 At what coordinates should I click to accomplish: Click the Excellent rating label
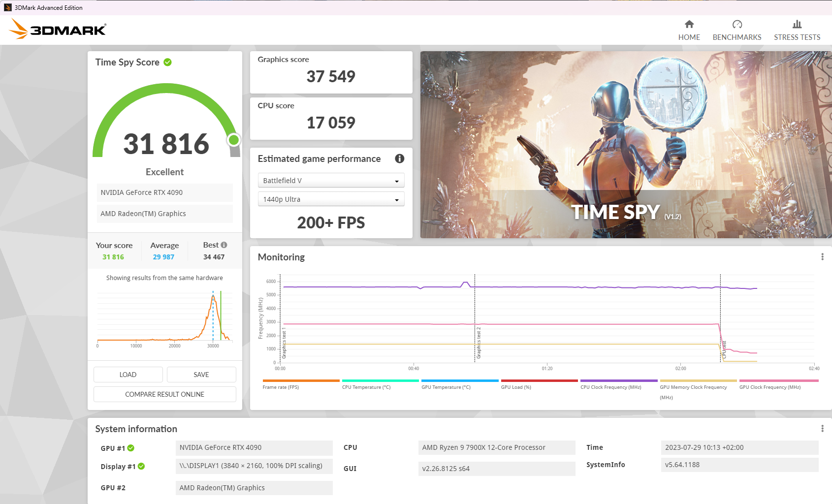164,172
